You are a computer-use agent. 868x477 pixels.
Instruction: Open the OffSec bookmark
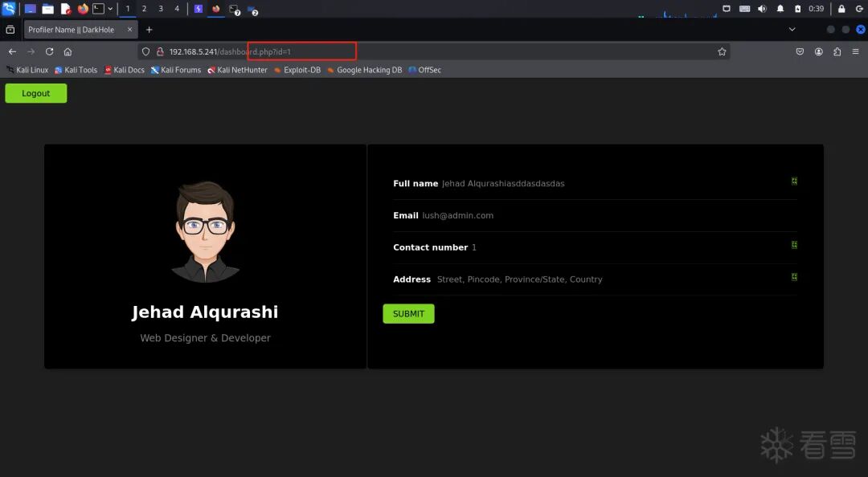424,70
